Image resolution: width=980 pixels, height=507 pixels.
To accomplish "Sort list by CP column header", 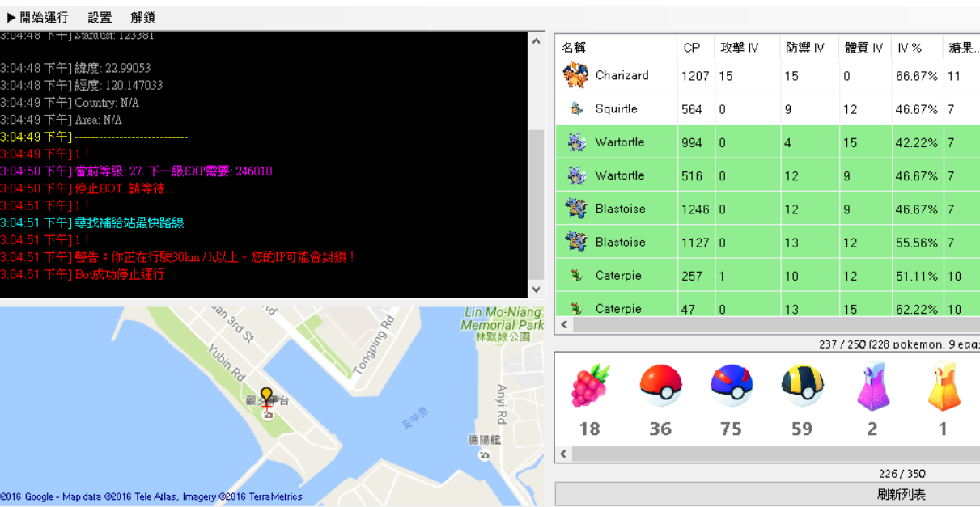I will [692, 48].
